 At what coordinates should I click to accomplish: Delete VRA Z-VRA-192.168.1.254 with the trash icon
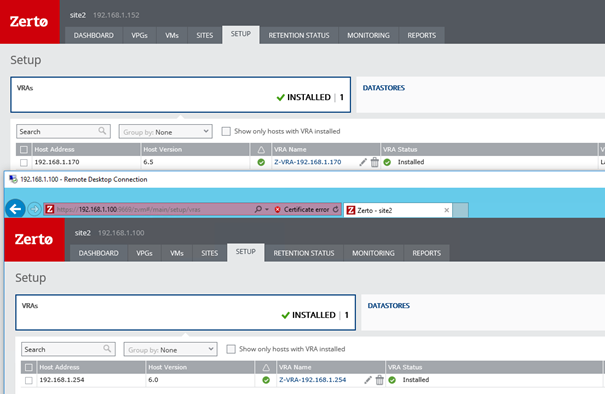coord(380,380)
